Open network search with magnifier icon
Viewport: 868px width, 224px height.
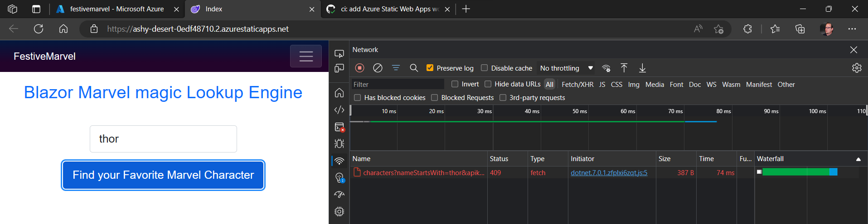tap(413, 68)
